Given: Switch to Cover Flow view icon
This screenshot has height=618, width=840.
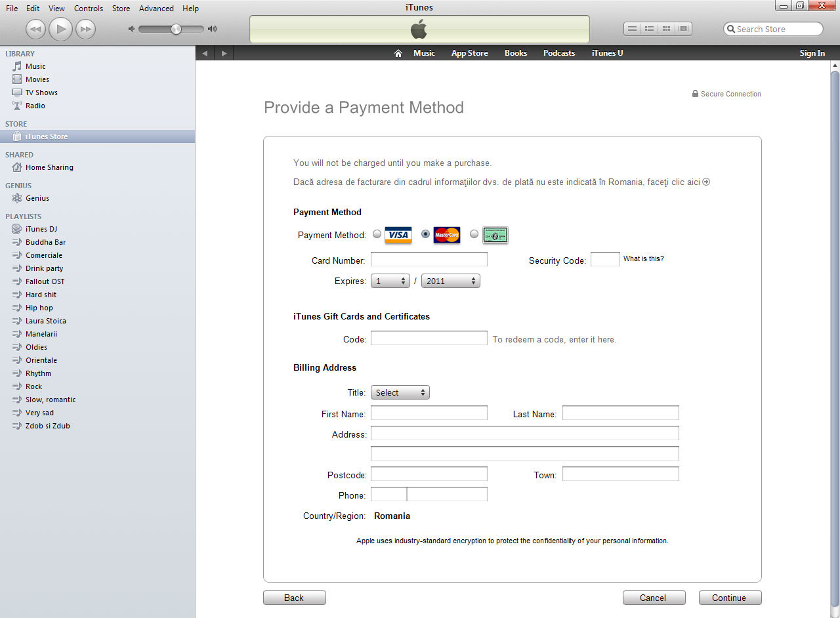Looking at the screenshot, I should (x=683, y=29).
